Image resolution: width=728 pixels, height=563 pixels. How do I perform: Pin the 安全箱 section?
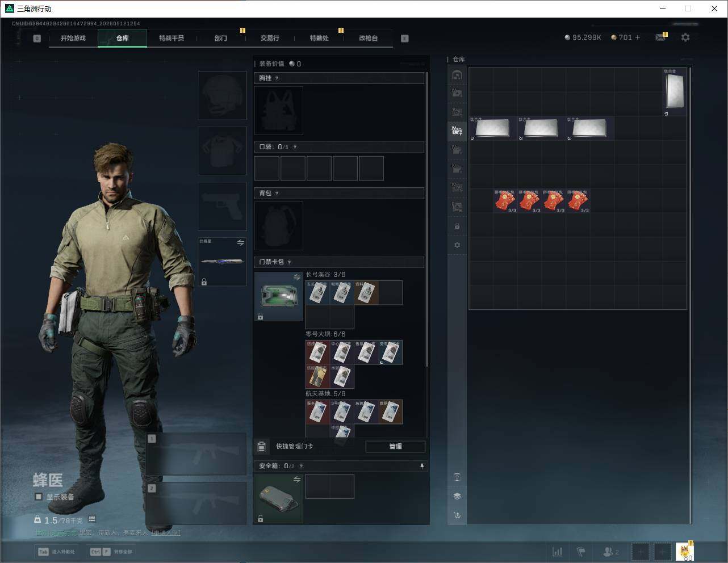click(422, 466)
